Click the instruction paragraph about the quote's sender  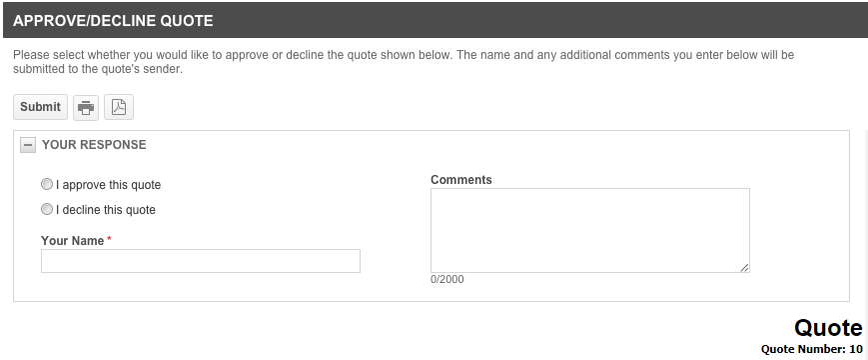pyautogui.click(x=404, y=63)
